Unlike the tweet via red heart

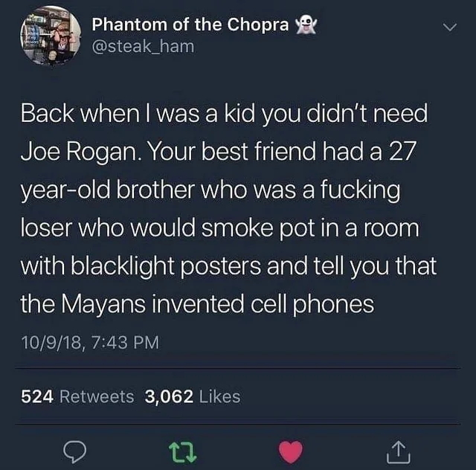pos(291,452)
